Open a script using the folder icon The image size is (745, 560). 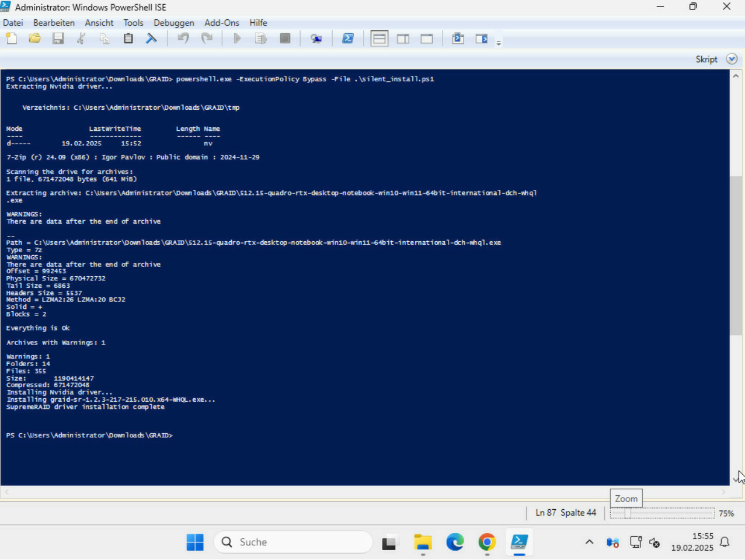(35, 39)
